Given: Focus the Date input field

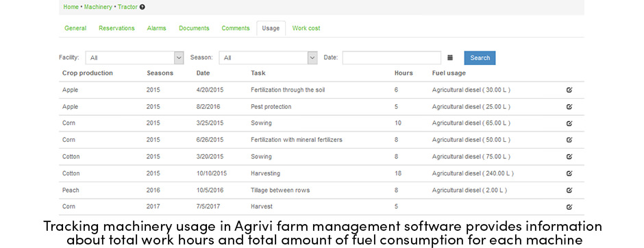Looking at the screenshot, I should point(392,58).
